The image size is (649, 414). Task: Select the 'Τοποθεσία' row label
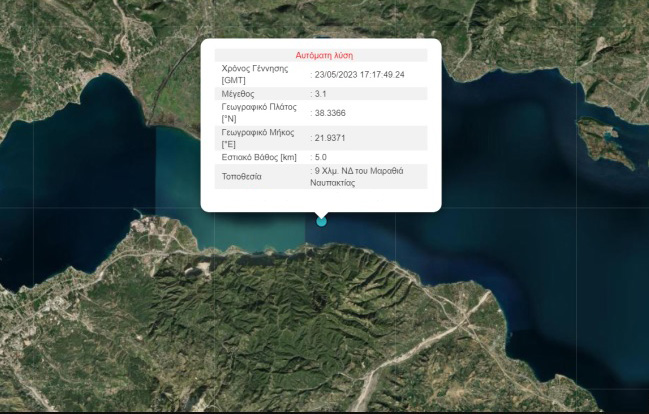[243, 177]
